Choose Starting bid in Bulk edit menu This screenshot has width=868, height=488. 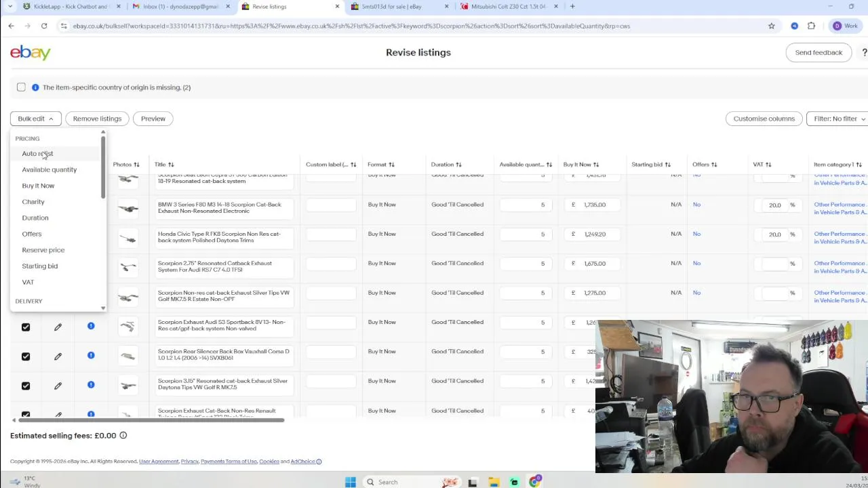tap(40, 266)
